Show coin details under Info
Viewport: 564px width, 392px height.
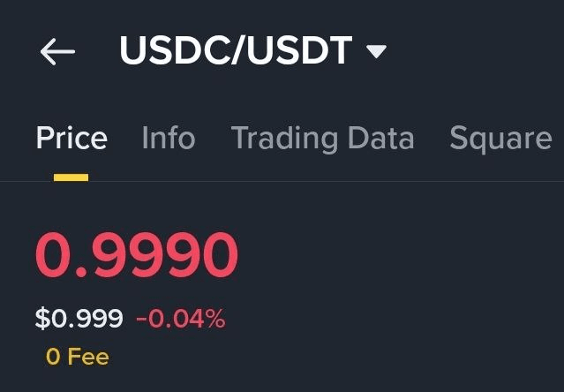tap(169, 139)
